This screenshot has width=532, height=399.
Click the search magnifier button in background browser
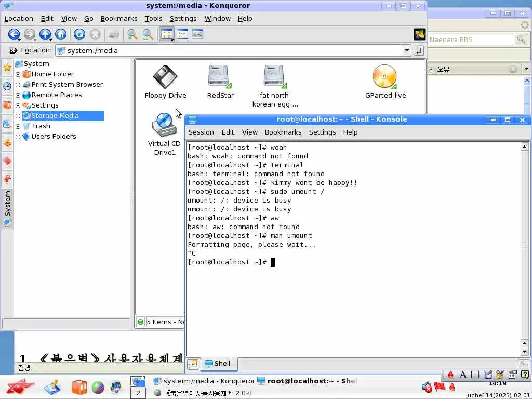(521, 39)
